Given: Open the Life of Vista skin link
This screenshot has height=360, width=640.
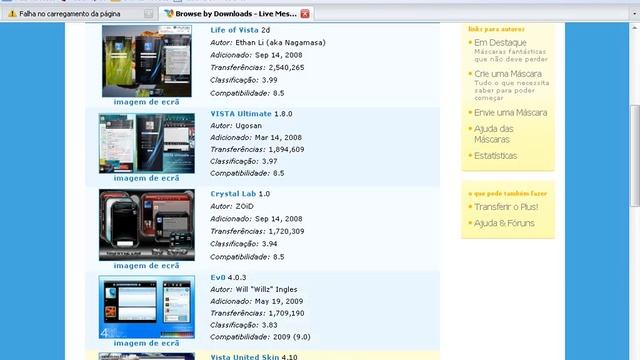Looking at the screenshot, I should tap(234, 30).
